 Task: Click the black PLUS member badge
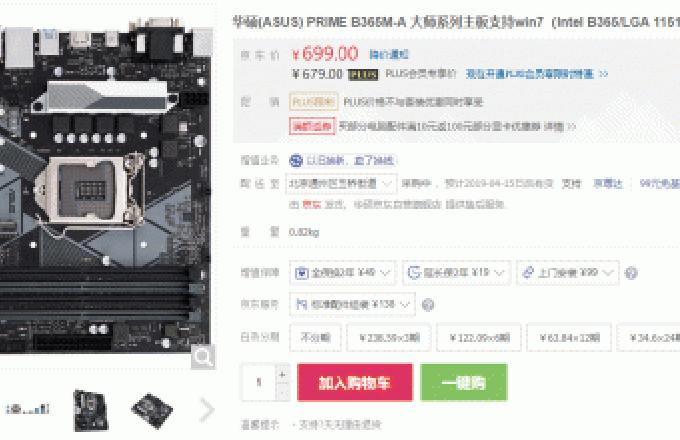click(x=363, y=75)
